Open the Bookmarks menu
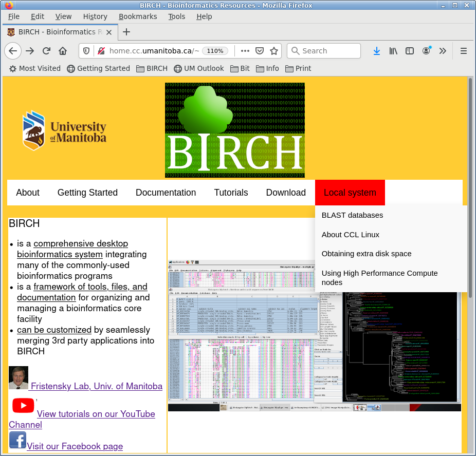The height and width of the screenshot is (456, 476). coord(138,16)
